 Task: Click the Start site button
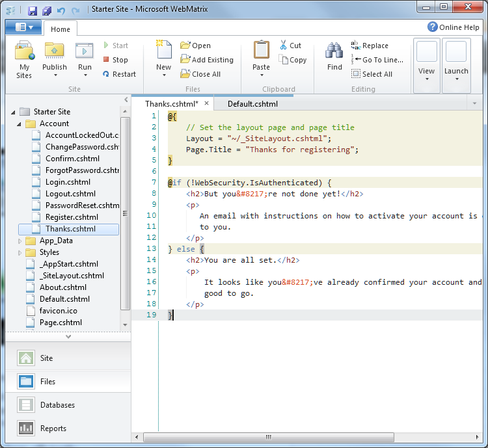coord(115,46)
